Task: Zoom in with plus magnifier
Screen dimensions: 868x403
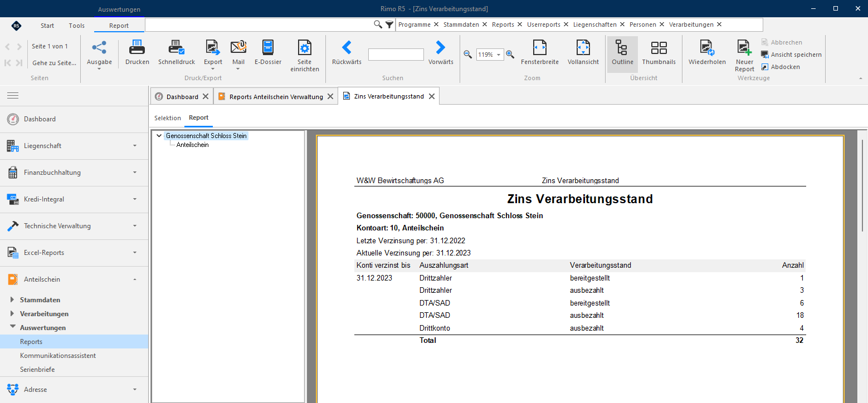Action: click(510, 55)
